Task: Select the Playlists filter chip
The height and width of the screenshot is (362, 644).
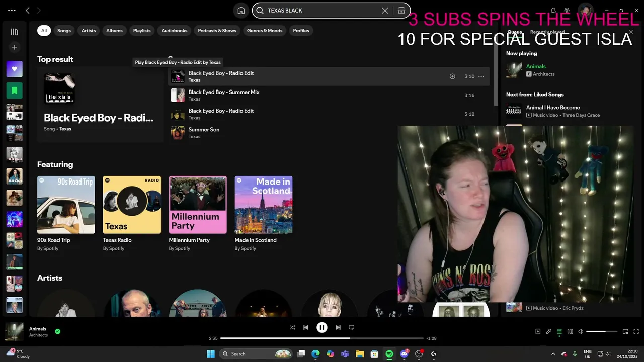Action: click(x=142, y=31)
